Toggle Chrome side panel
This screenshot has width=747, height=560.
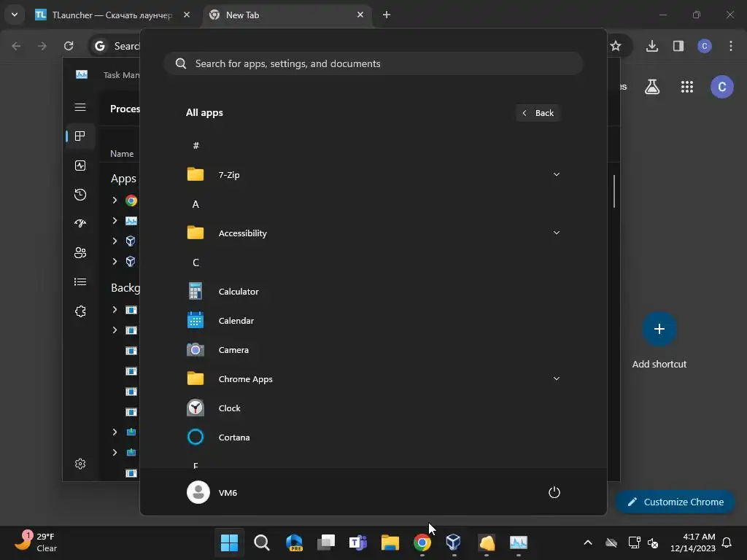pos(678,46)
